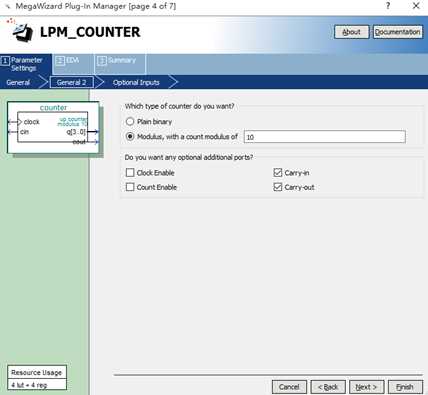Click the 'clock' port label in diagram

[x=32, y=122]
